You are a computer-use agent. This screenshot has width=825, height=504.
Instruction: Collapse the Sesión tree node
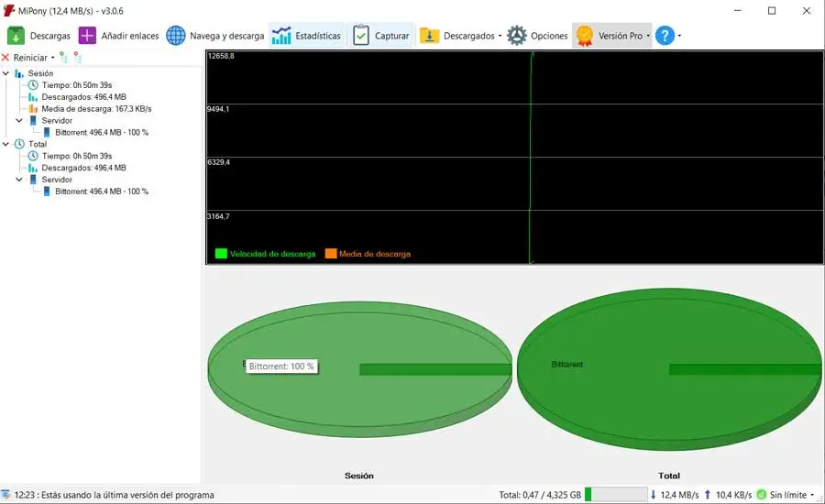pyautogui.click(x=5, y=73)
